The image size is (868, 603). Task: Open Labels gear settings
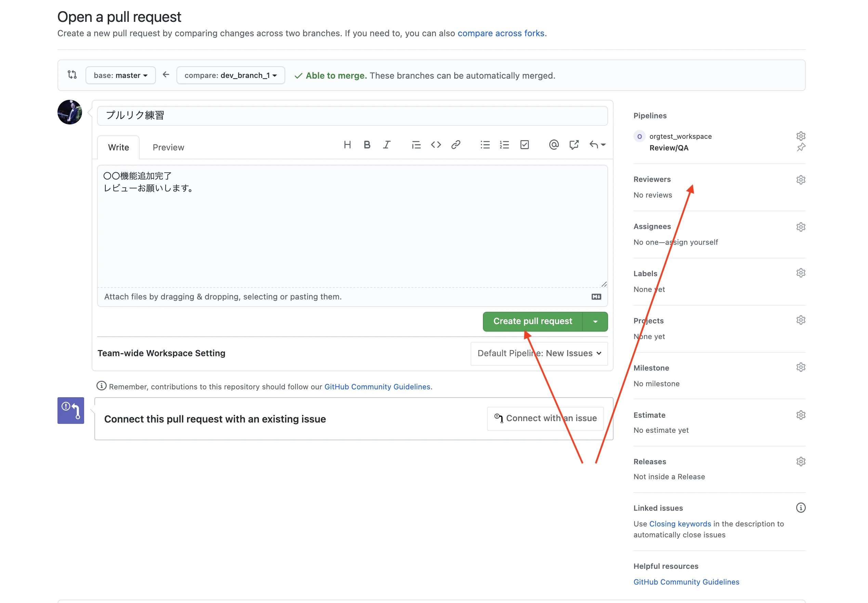click(800, 273)
